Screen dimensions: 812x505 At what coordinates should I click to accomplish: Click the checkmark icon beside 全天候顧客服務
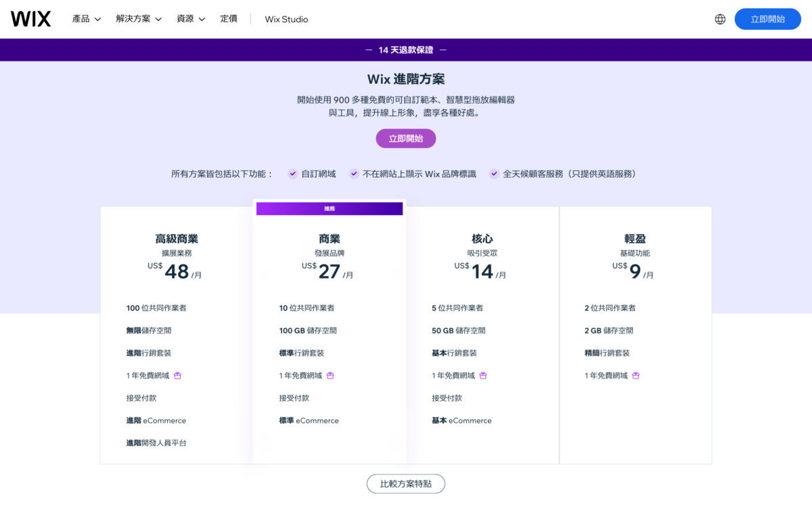(x=495, y=174)
